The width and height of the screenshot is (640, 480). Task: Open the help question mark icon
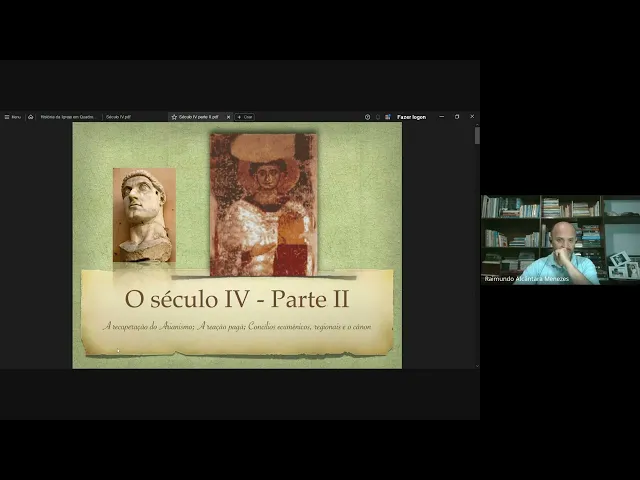pyautogui.click(x=367, y=117)
